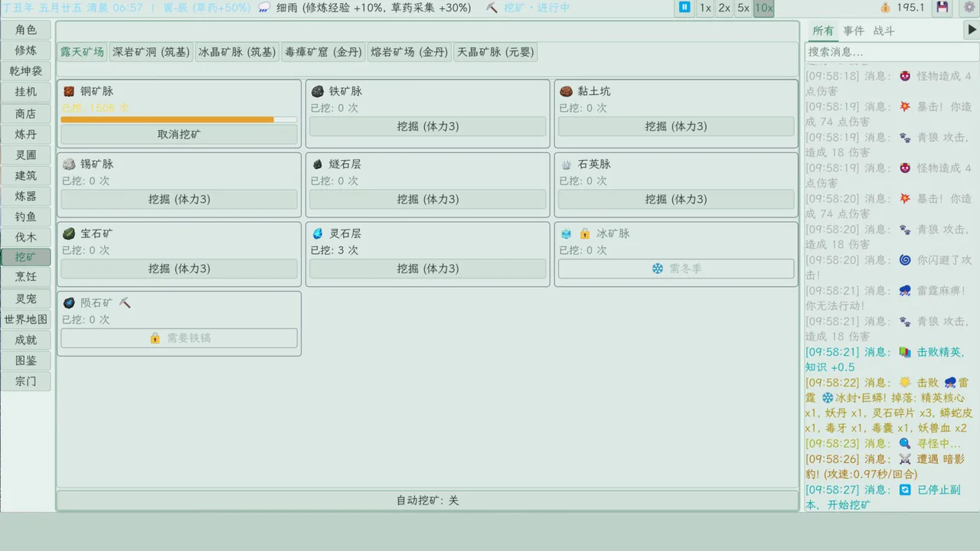The image size is (980, 551).
Task: Dig 燧石层 with its 挖掘 button
Action: [428, 199]
